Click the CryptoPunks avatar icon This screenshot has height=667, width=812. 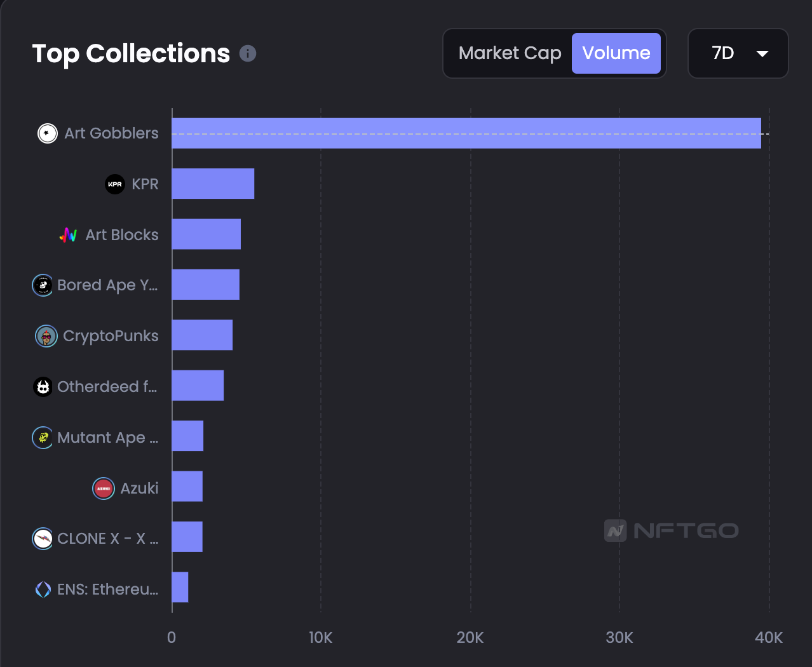click(x=46, y=336)
